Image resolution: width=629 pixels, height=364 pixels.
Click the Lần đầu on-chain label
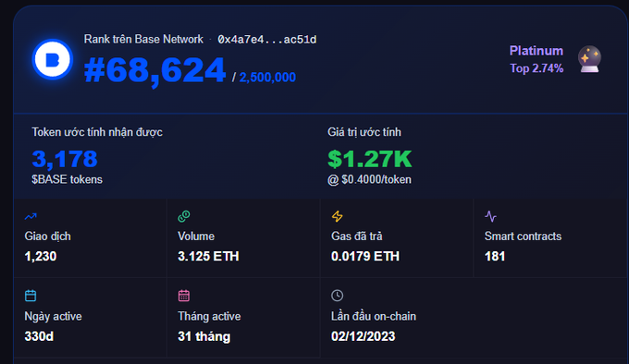[374, 316]
